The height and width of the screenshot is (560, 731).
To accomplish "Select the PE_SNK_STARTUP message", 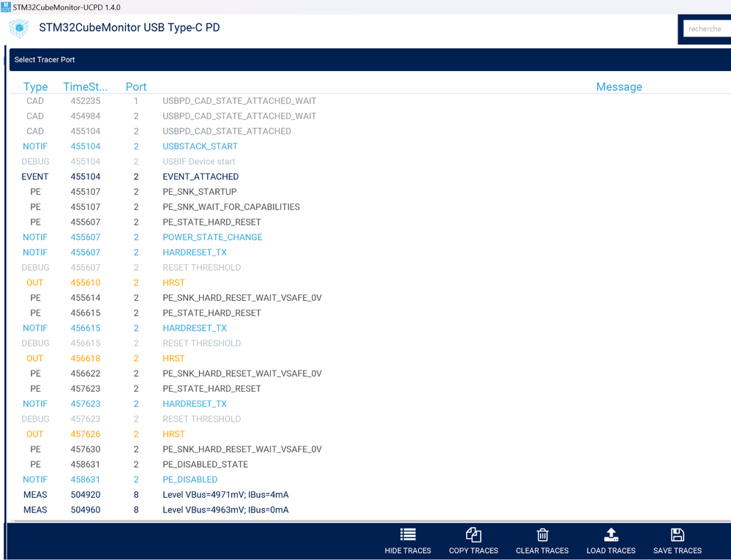I will click(200, 192).
